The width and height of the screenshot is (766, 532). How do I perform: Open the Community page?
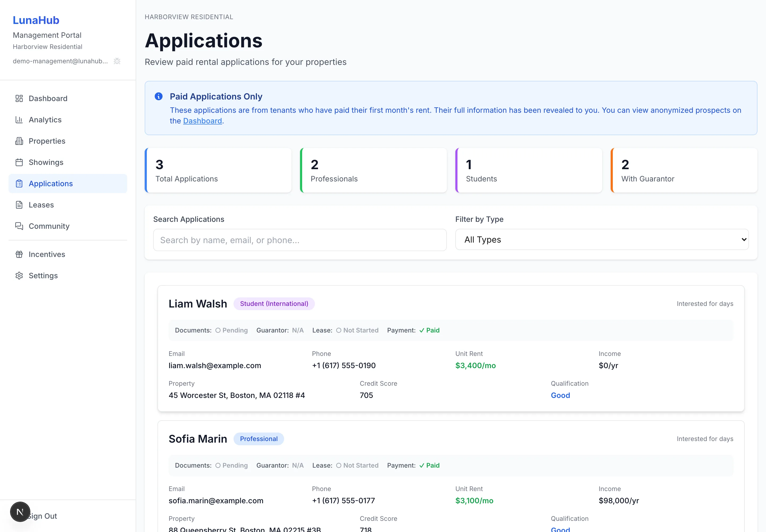point(68,226)
